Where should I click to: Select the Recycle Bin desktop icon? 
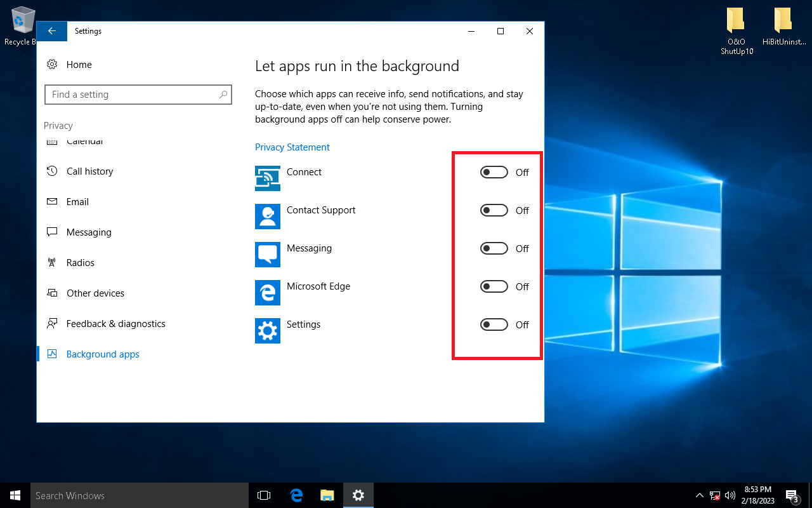coord(23,27)
